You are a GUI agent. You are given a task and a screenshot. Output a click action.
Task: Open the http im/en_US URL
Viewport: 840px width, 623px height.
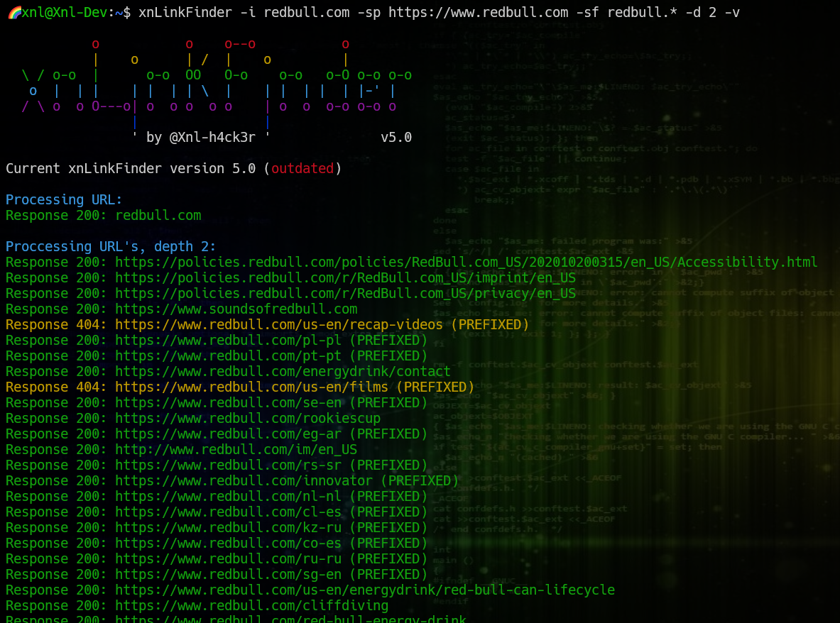coord(236,449)
